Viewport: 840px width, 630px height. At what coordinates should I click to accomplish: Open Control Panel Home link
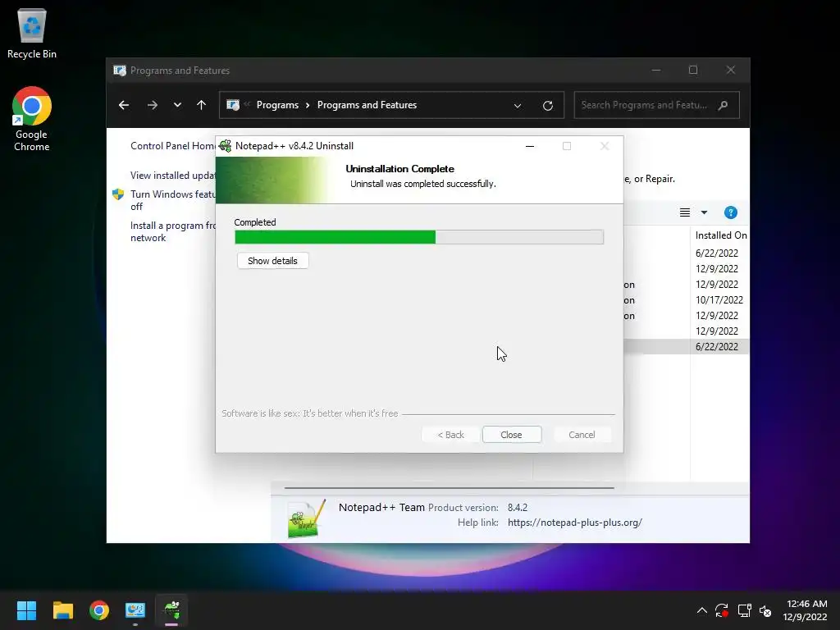click(x=172, y=146)
